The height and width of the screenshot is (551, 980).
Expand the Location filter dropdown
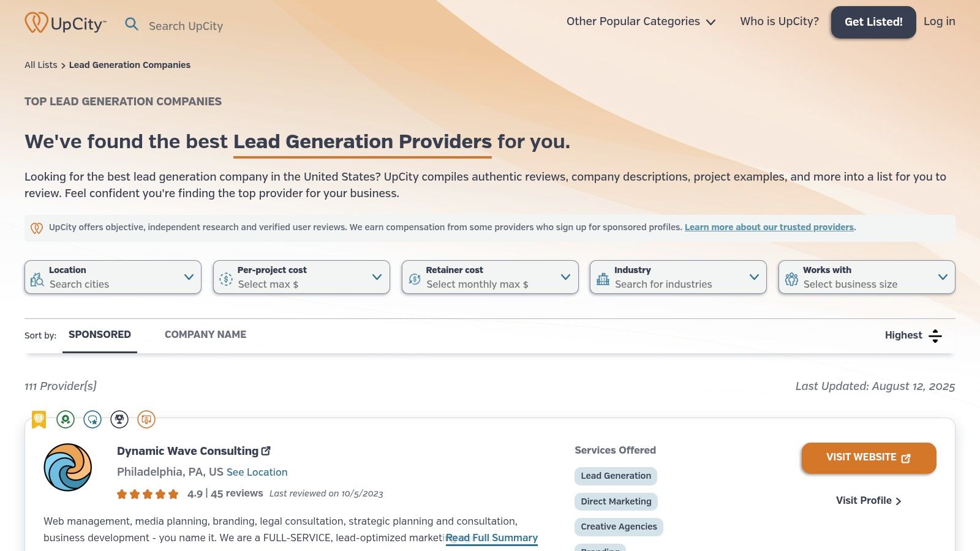(113, 277)
